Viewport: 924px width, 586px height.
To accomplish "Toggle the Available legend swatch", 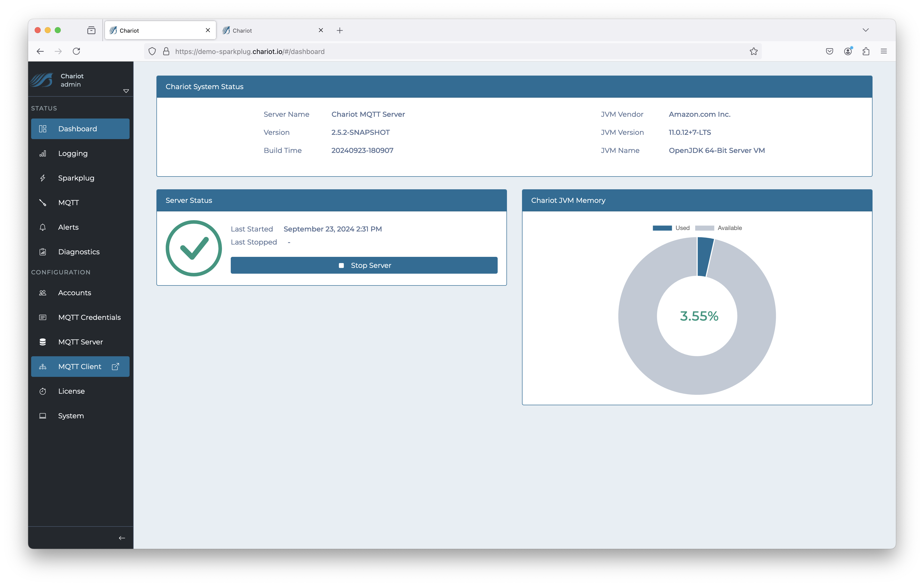I will [704, 228].
